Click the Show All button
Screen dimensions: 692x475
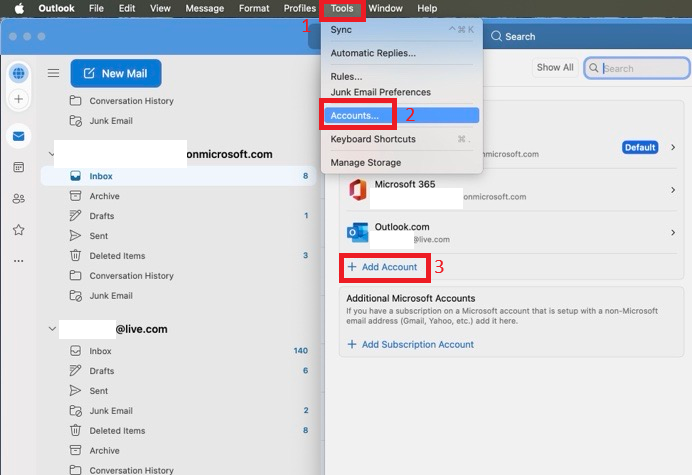[555, 68]
